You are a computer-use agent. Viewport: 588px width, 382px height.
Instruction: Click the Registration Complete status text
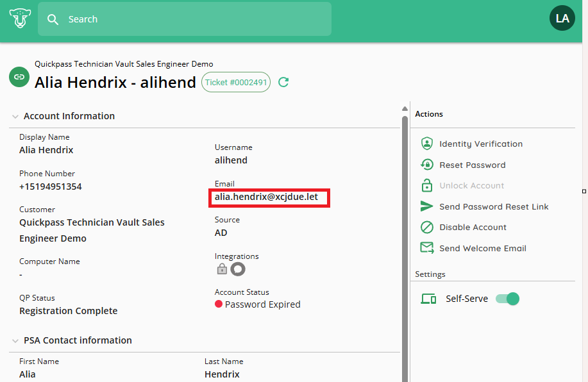click(68, 311)
